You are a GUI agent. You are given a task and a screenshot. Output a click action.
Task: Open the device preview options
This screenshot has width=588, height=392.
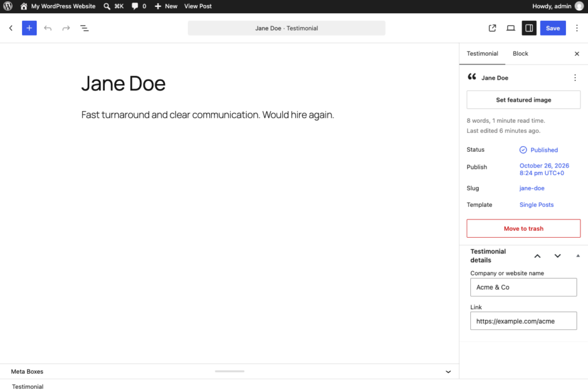[x=511, y=28]
